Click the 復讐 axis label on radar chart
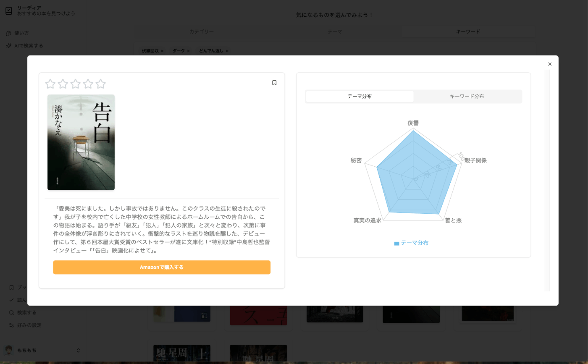 413,123
